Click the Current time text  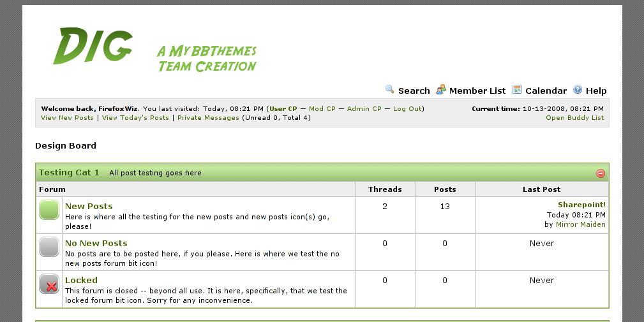pos(537,108)
